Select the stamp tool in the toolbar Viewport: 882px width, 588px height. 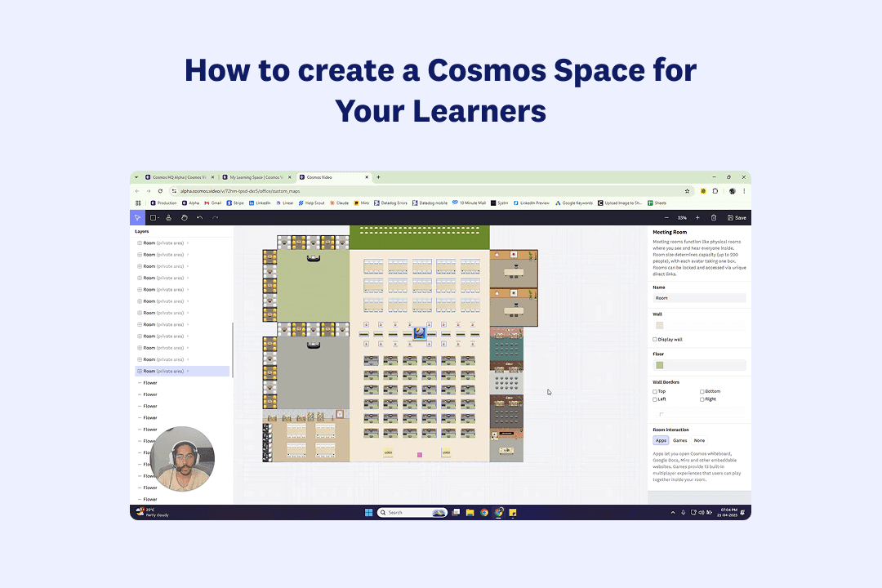pyautogui.click(x=169, y=217)
